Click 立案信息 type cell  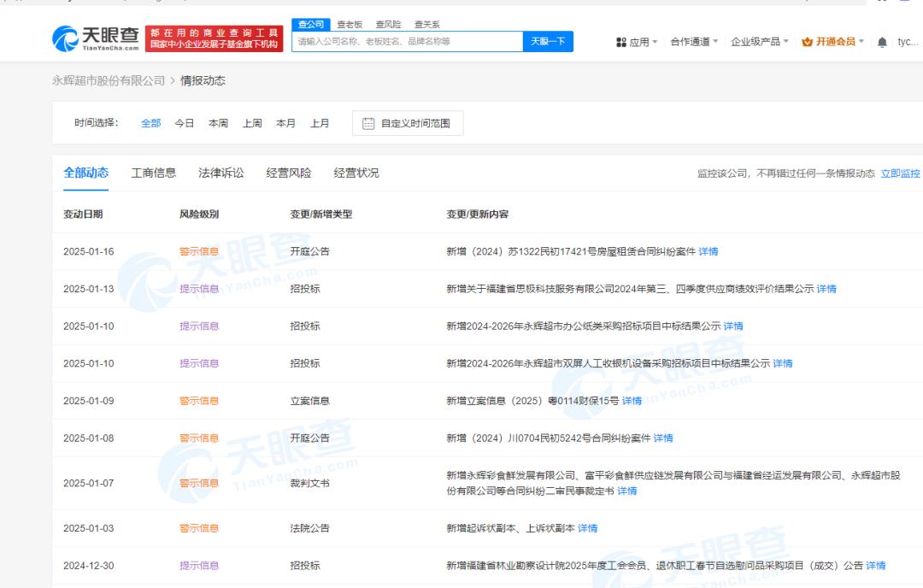309,401
